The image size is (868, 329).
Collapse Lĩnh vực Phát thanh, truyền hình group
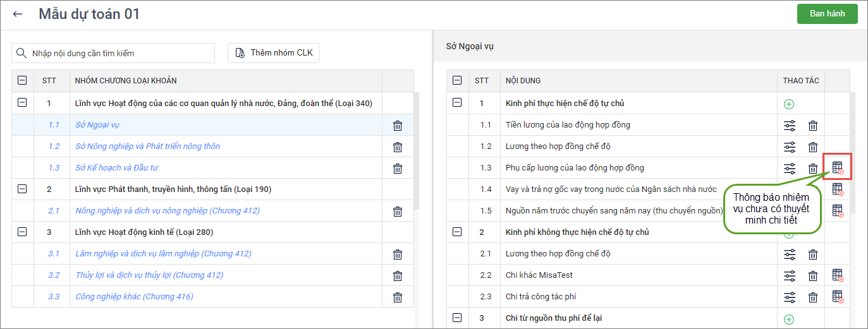(22, 189)
